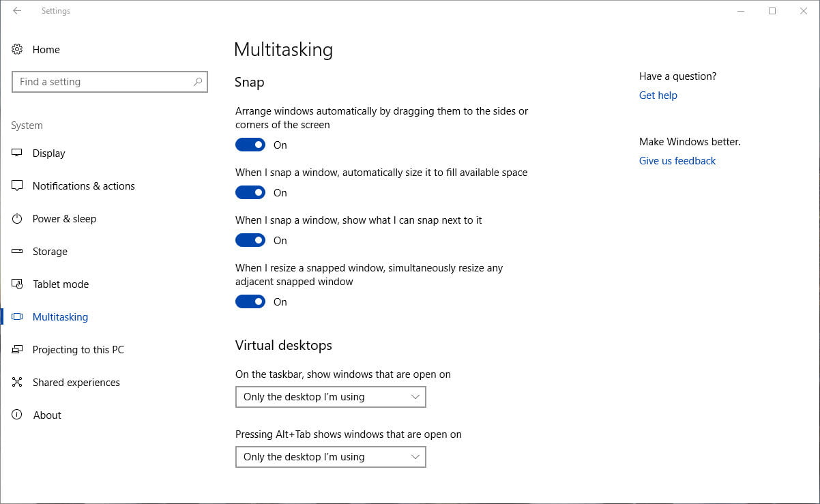Click the System category label
The height and width of the screenshot is (504, 820).
point(27,125)
